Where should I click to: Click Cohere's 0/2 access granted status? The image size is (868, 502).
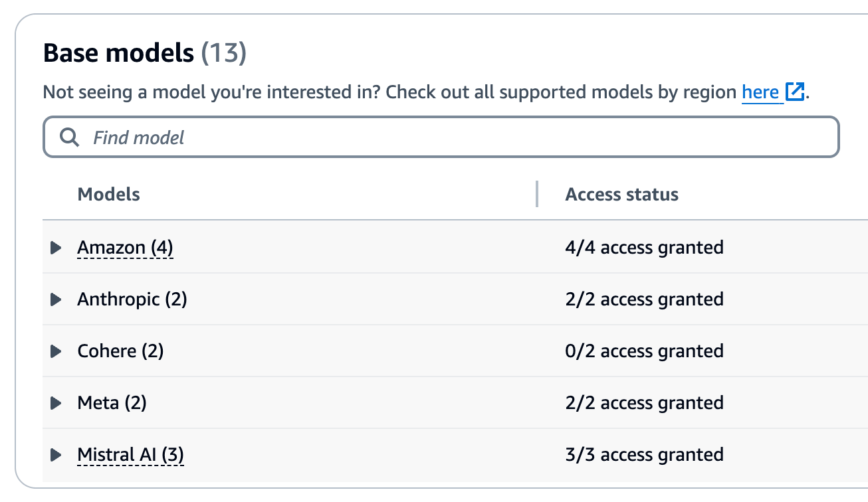pos(644,351)
